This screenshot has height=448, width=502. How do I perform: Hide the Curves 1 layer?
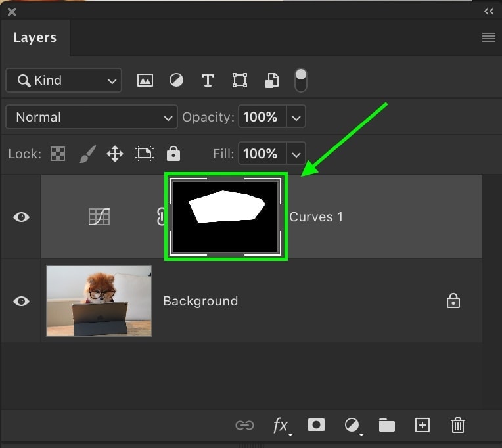point(22,217)
